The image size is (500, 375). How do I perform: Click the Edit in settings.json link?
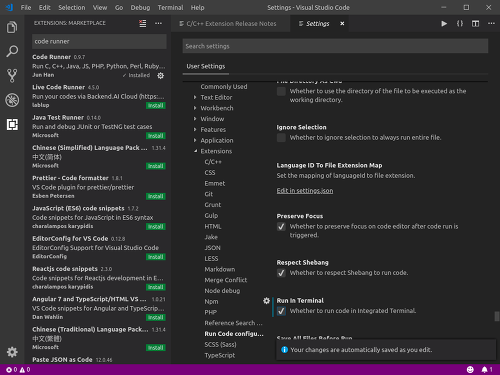305,191
